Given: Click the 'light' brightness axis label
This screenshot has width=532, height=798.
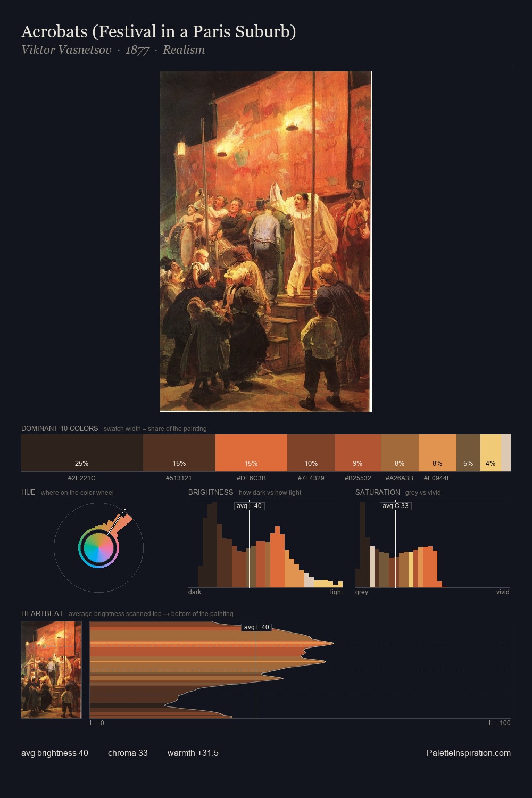Looking at the screenshot, I should 337,592.
